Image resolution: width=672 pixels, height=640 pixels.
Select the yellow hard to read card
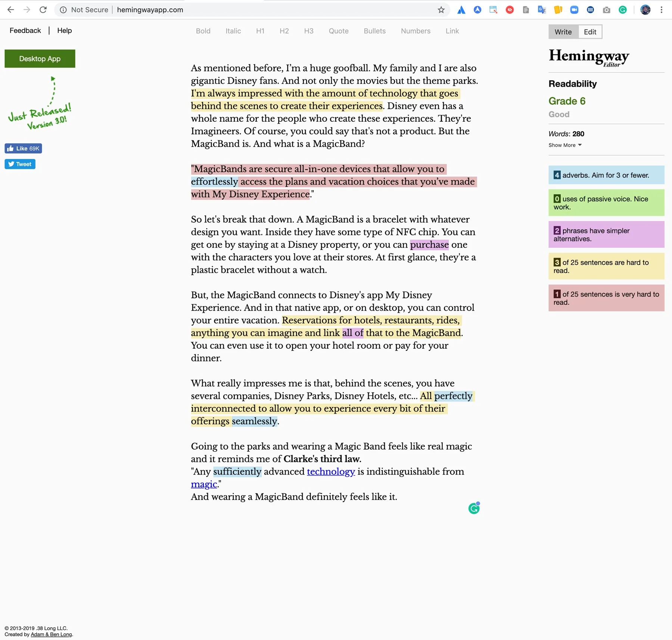click(x=606, y=266)
